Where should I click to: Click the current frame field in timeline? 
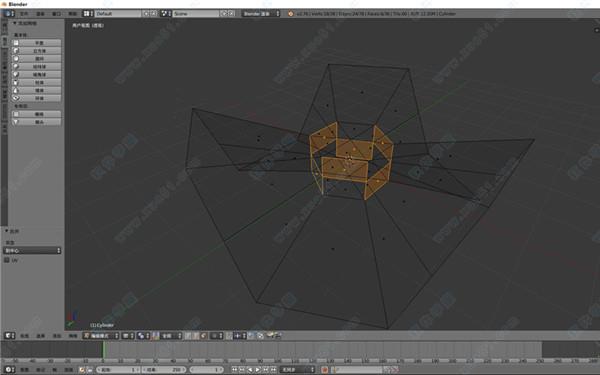pos(207,370)
